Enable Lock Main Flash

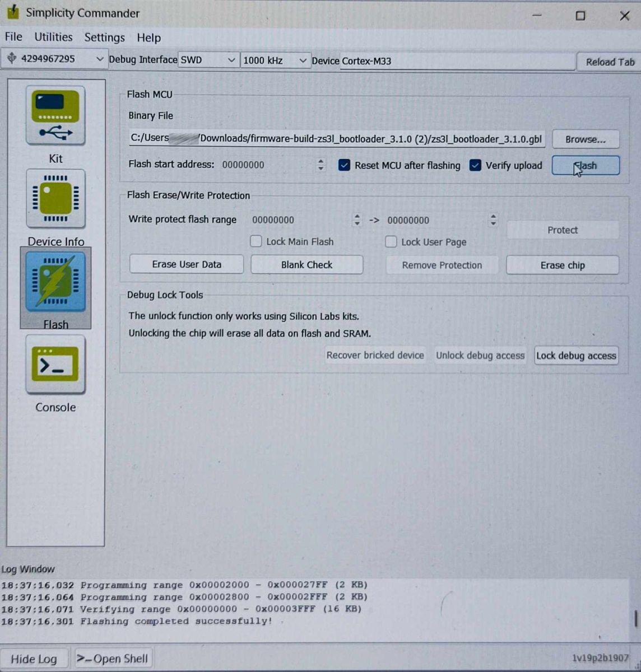(256, 241)
